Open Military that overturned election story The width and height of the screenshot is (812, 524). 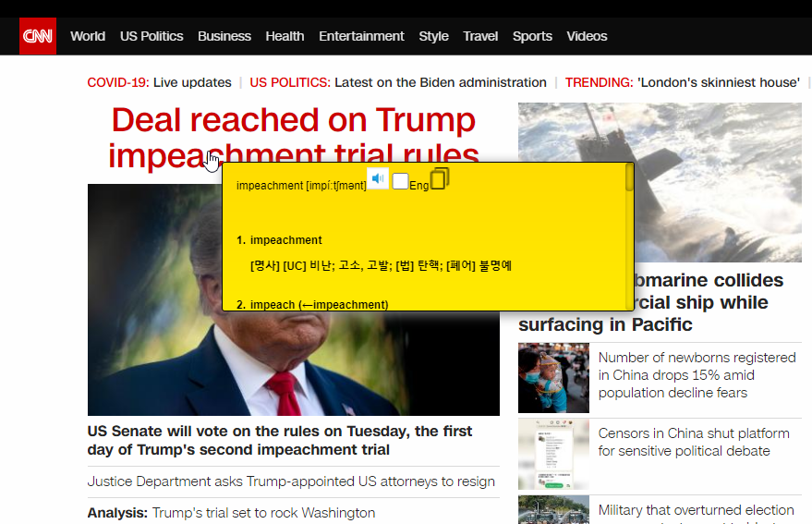[x=696, y=510]
